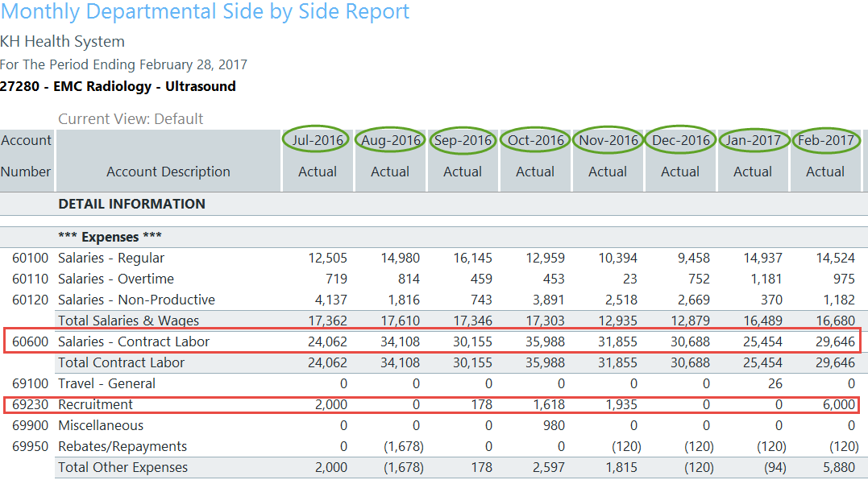Select the Feb-2017 column header
868x480 pixels.
pos(826,140)
